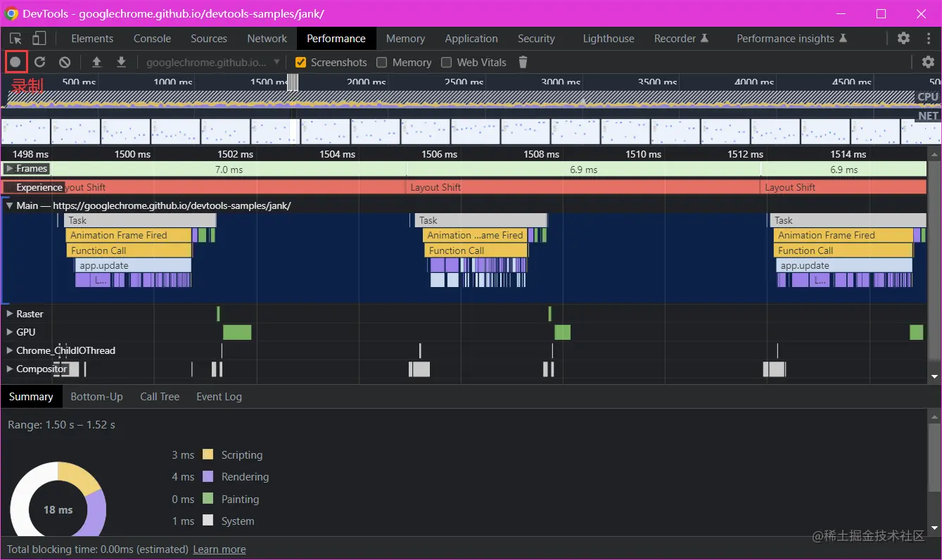The width and height of the screenshot is (942, 560).
Task: Open the Elements panel tab
Action: point(92,38)
